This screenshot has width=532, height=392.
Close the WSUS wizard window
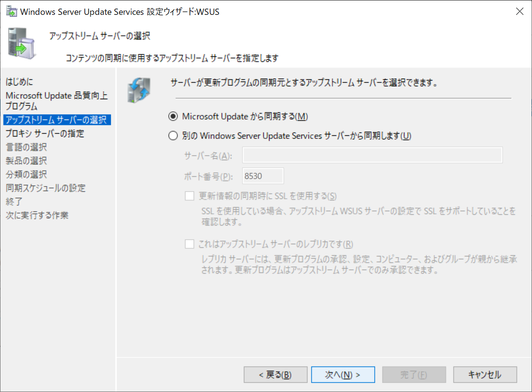(520, 11)
